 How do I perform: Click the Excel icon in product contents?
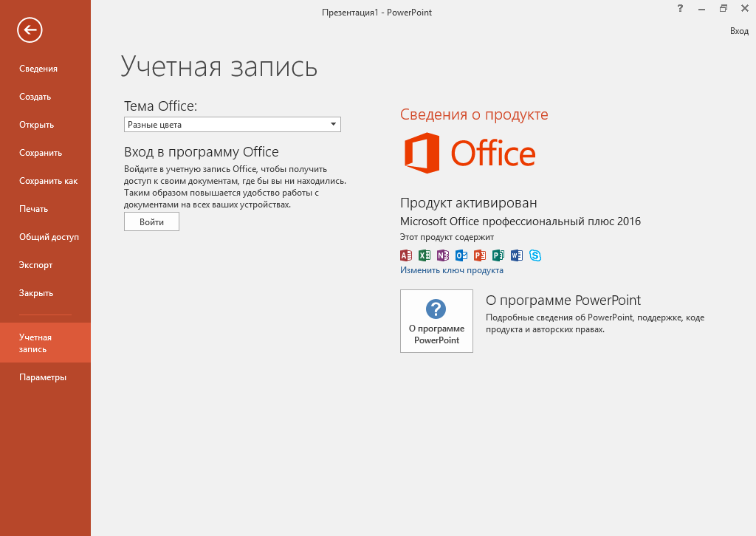click(x=424, y=255)
